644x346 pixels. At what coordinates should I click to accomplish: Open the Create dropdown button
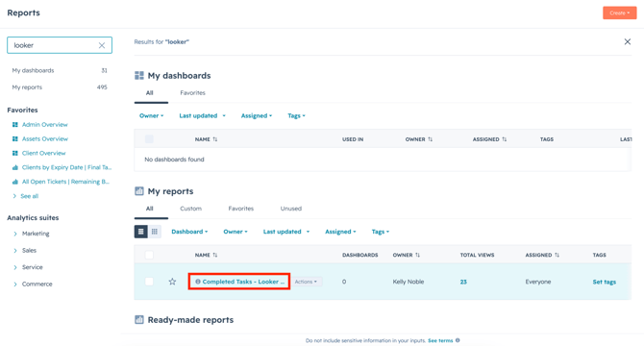pyautogui.click(x=619, y=12)
